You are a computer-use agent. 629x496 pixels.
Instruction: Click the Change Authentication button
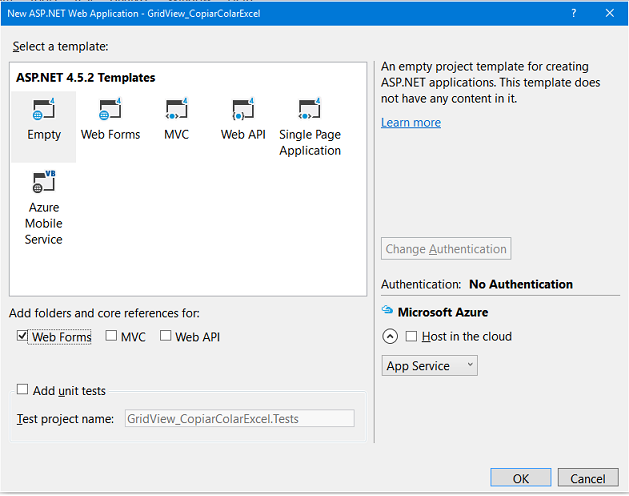click(446, 249)
